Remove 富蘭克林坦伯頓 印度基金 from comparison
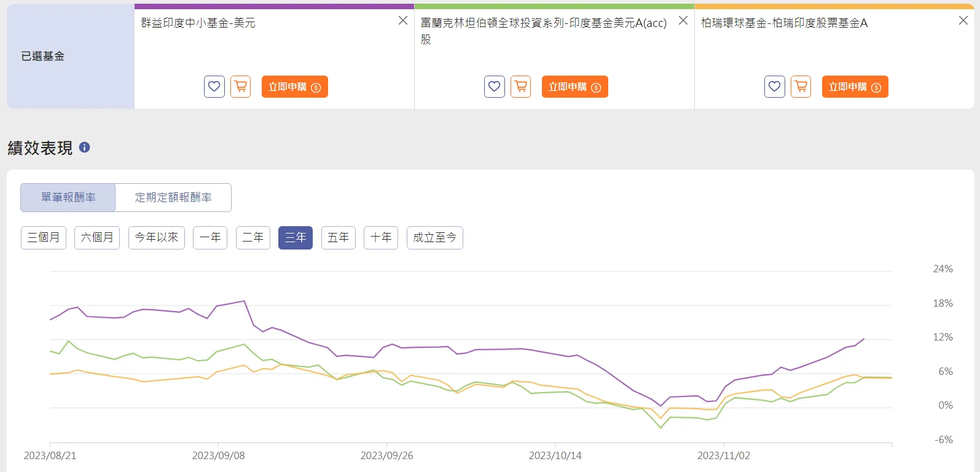Viewport: 980px width, 472px height. [683, 20]
